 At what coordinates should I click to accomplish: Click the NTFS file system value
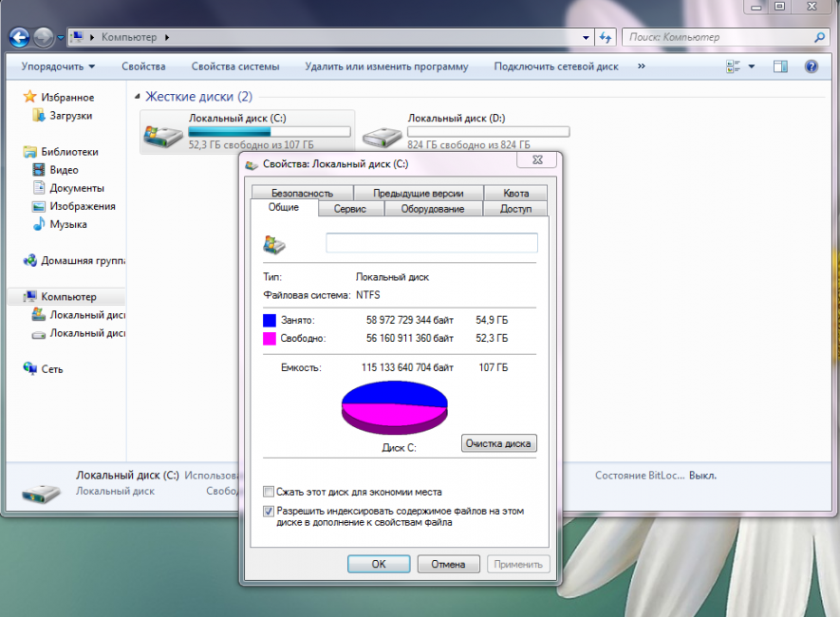point(368,295)
